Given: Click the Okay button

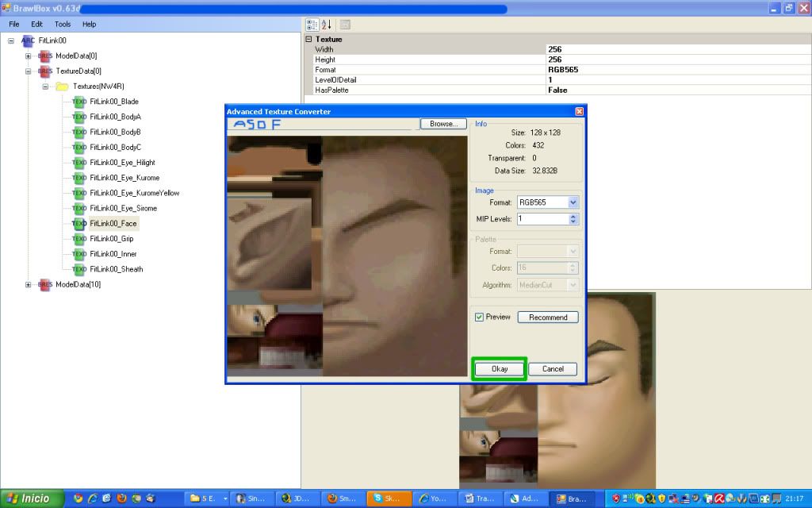Looking at the screenshot, I should point(500,369).
